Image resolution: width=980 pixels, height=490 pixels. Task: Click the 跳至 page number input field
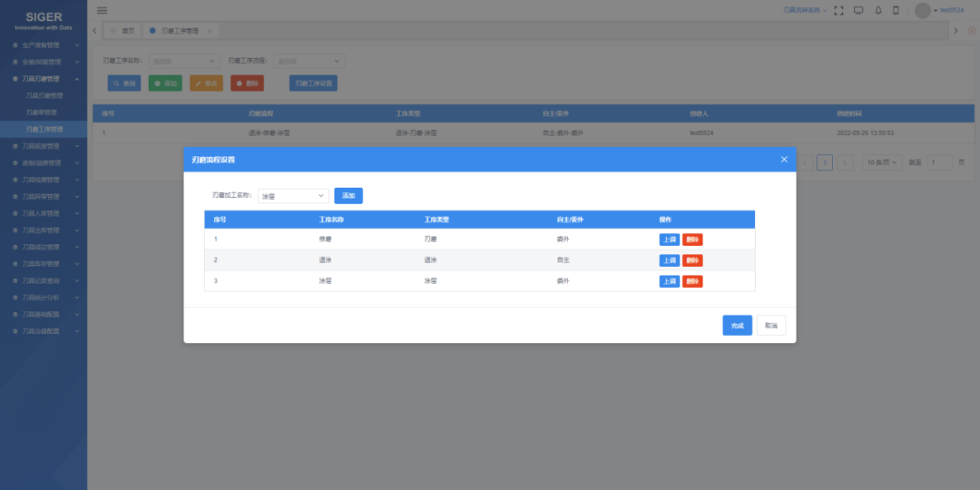939,162
